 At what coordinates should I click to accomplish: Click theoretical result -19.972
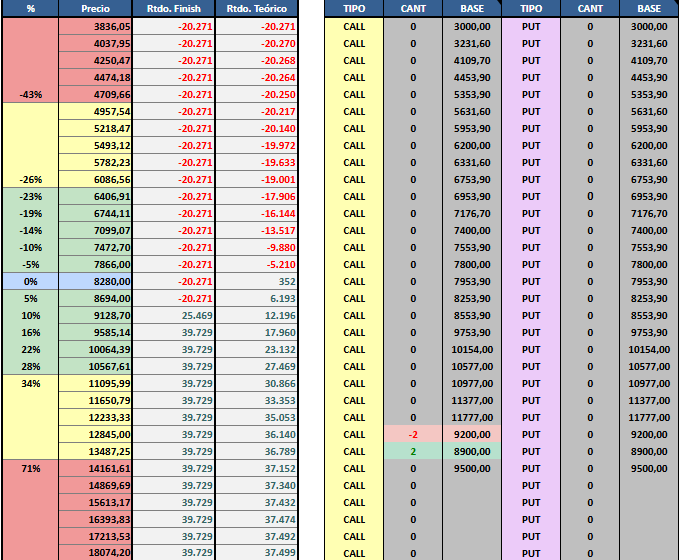point(256,145)
